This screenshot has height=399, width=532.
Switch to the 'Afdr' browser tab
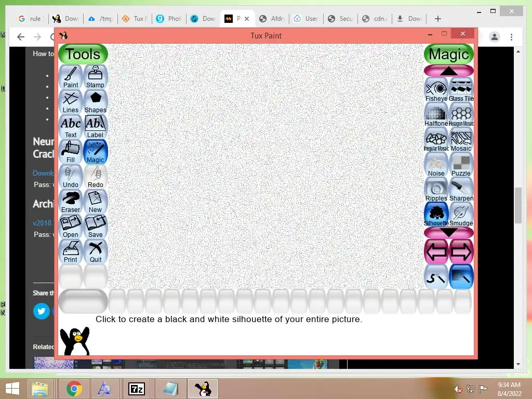[x=272, y=19]
